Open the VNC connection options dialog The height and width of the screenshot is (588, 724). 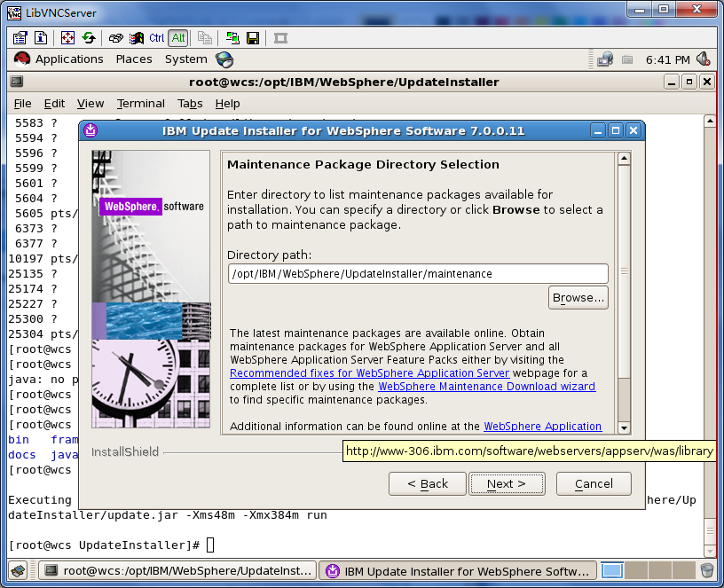pos(20,38)
